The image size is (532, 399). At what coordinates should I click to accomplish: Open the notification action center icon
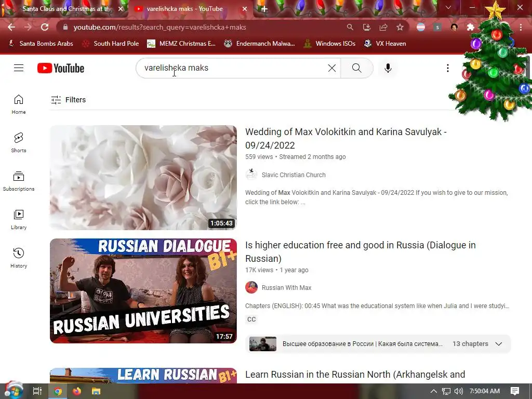tap(515, 391)
